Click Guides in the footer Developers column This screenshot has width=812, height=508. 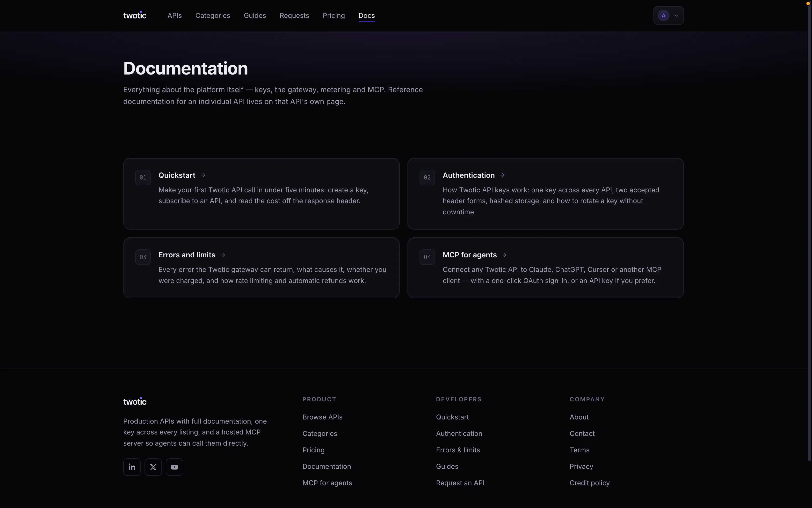click(x=447, y=466)
